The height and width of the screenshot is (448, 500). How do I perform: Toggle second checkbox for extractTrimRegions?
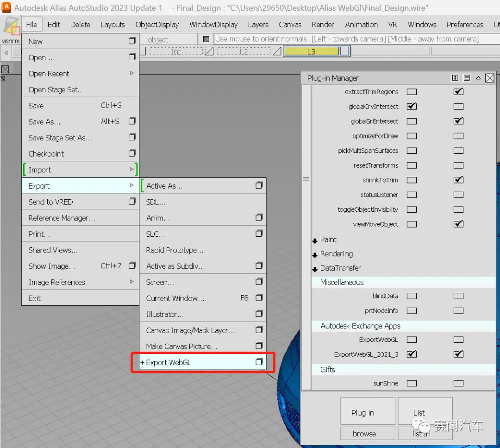click(x=458, y=92)
